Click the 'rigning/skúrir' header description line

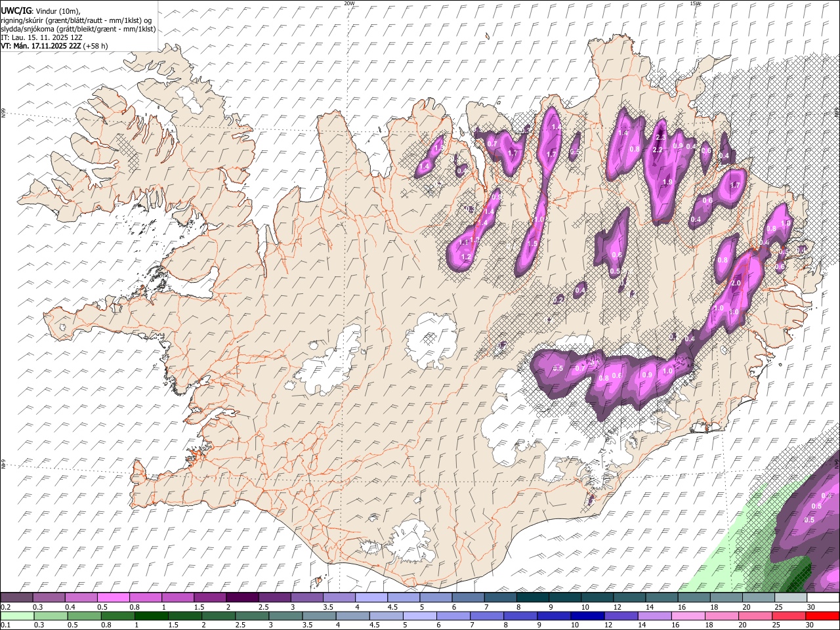pyautogui.click(x=75, y=20)
